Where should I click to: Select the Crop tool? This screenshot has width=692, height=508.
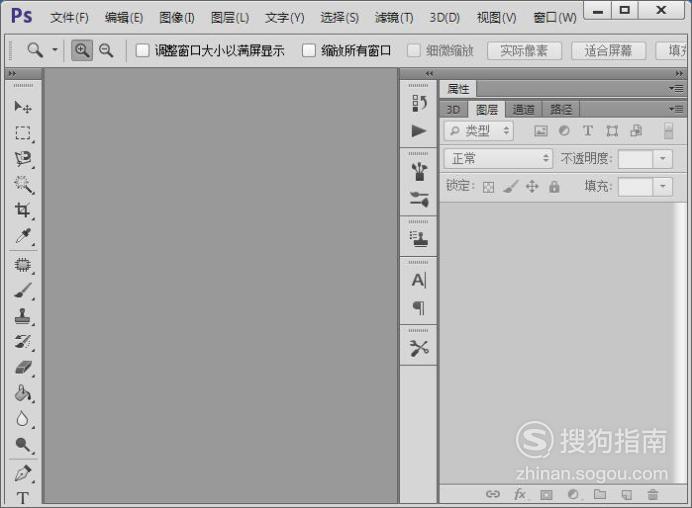[x=23, y=210]
